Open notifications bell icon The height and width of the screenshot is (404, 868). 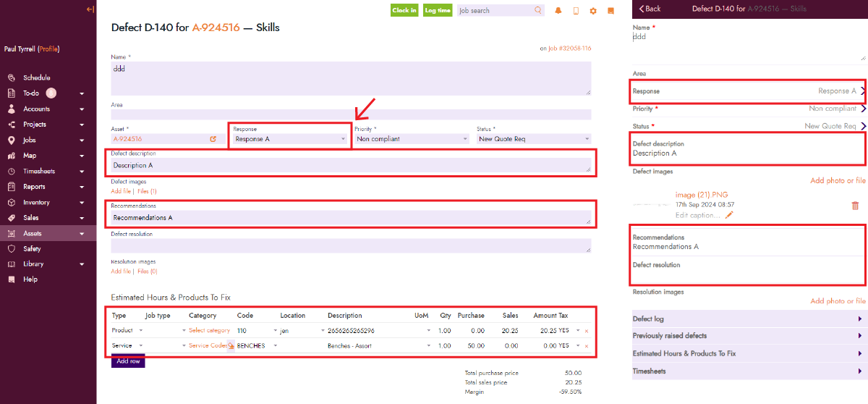[558, 11]
